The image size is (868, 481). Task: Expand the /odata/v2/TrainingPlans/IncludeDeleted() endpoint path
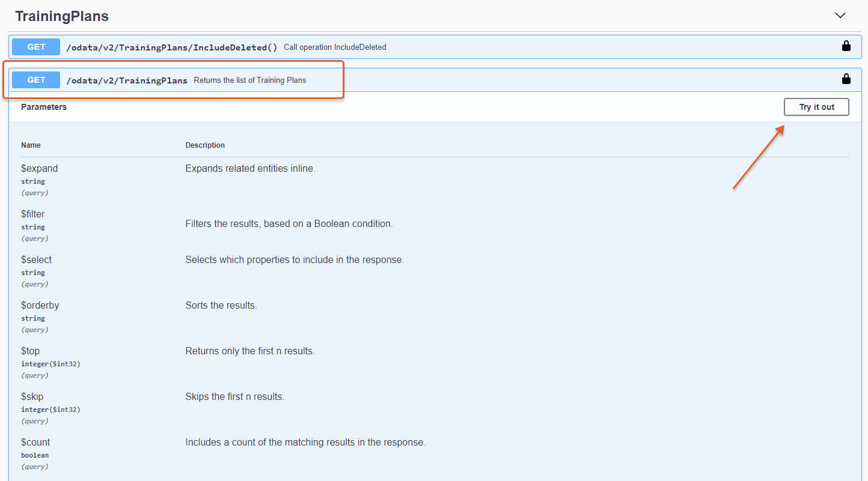pyautogui.click(x=171, y=47)
